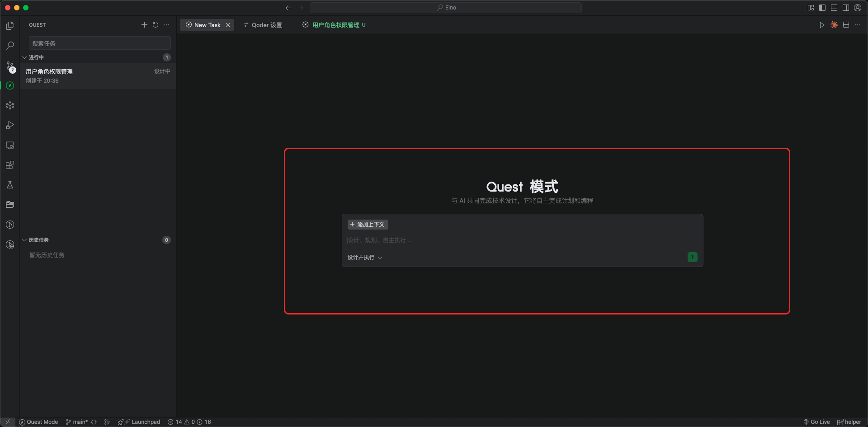868x427 pixels.
Task: Open the bottom-most activity bar icon
Action: click(10, 244)
